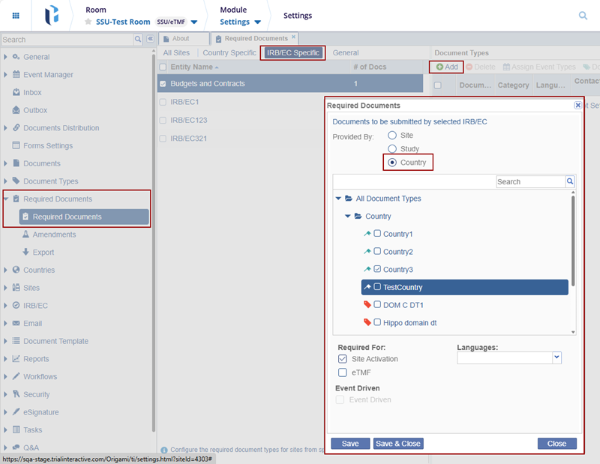Click the Inbox icon in the sidebar
600x464 pixels.
click(x=16, y=92)
